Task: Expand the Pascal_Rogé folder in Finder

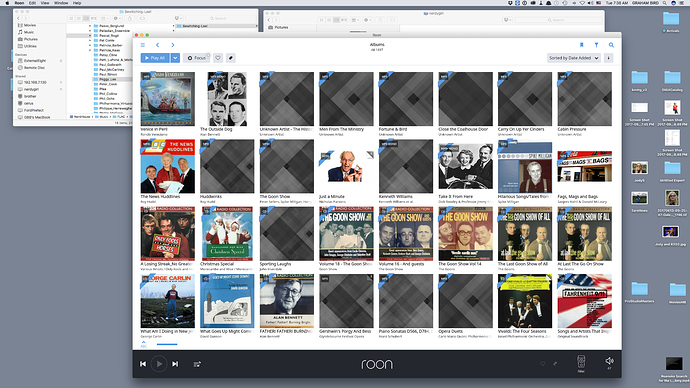Action: [90, 36]
